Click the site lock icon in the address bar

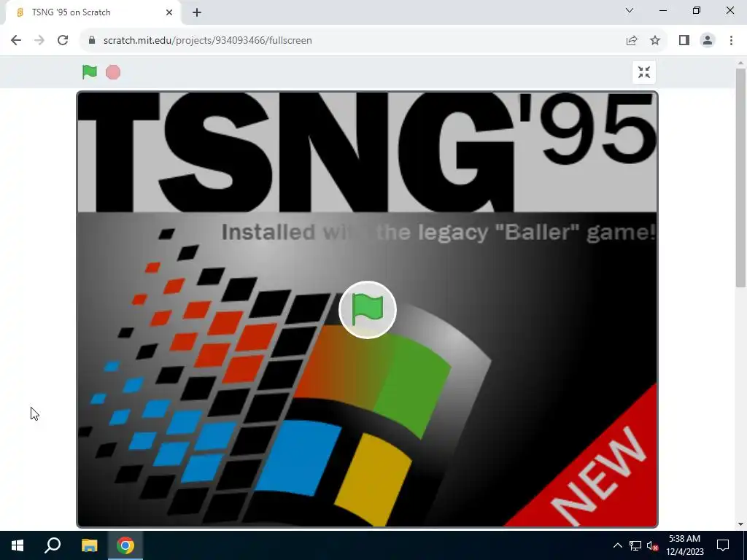pos(92,41)
